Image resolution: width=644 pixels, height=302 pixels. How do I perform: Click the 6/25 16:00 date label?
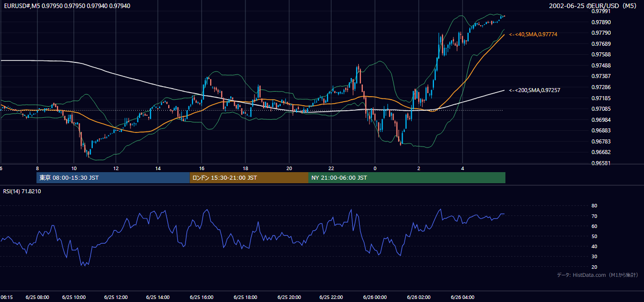[202, 297]
